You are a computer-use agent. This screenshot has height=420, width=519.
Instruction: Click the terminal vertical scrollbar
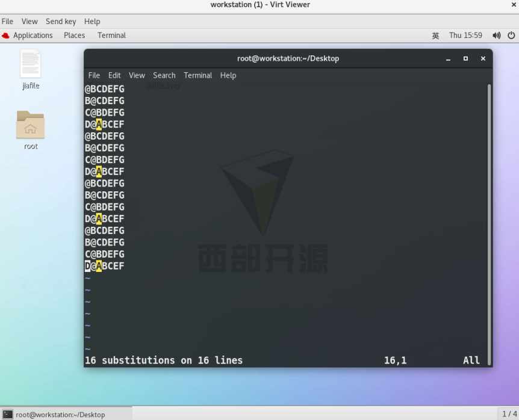click(489, 224)
